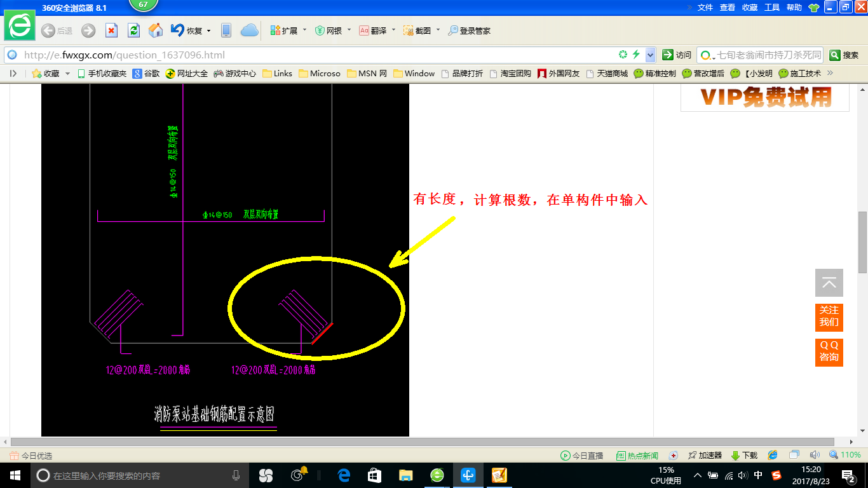This screenshot has height=488, width=868.
Task: Open the 翻译 translate button
Action: (373, 30)
